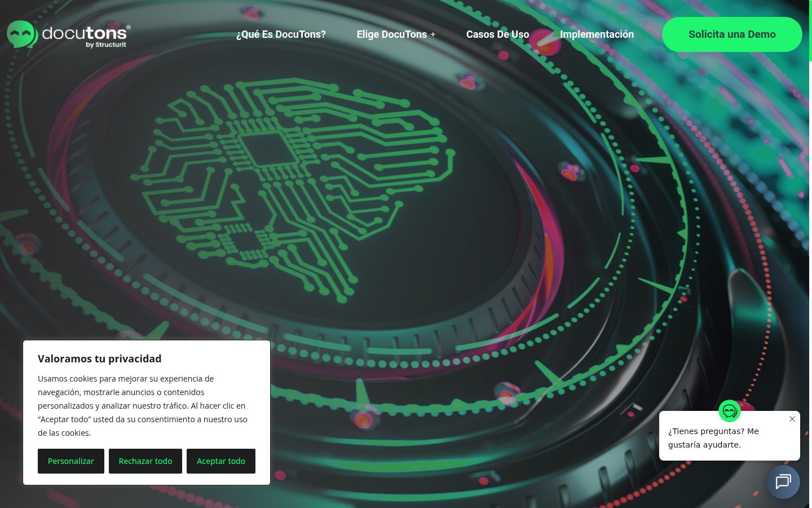Go to Casos De Uso
Screen dimensions: 812x508
click(497, 34)
